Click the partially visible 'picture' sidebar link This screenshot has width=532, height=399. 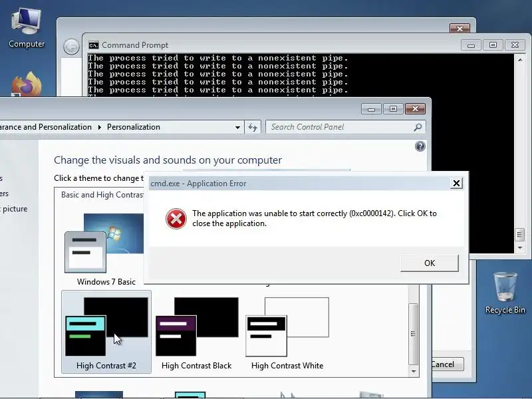(x=15, y=209)
